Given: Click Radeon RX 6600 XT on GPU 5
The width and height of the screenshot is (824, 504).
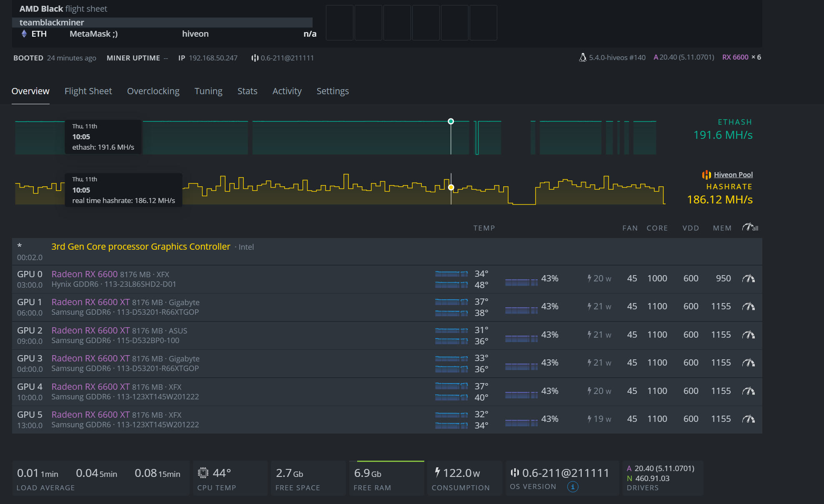Looking at the screenshot, I should click(x=90, y=414).
